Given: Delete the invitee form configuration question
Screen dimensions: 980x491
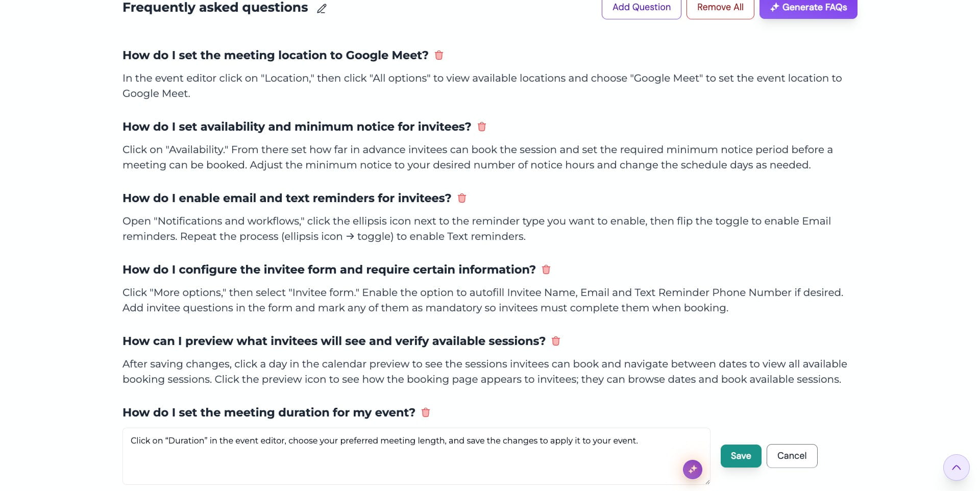Looking at the screenshot, I should coord(546,269).
